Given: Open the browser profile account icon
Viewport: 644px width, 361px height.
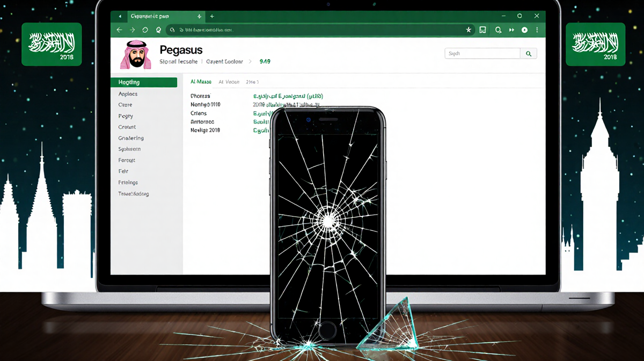Looking at the screenshot, I should pyautogui.click(x=524, y=30).
